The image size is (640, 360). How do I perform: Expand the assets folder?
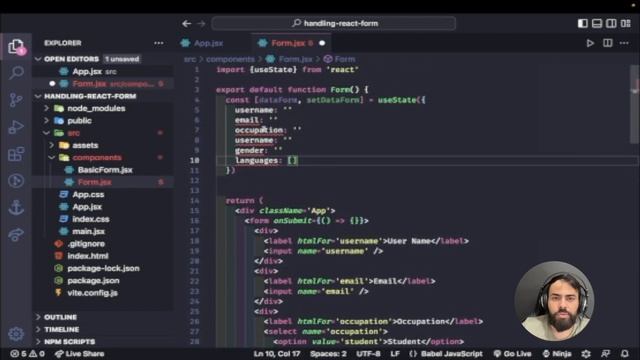85,145
